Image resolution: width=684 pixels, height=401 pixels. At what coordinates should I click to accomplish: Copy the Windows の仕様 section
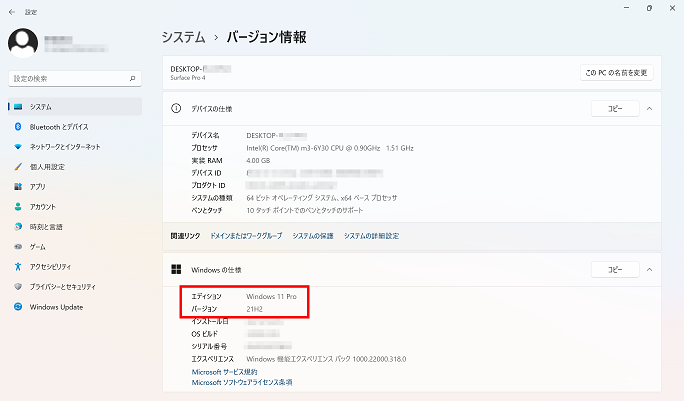(615, 270)
